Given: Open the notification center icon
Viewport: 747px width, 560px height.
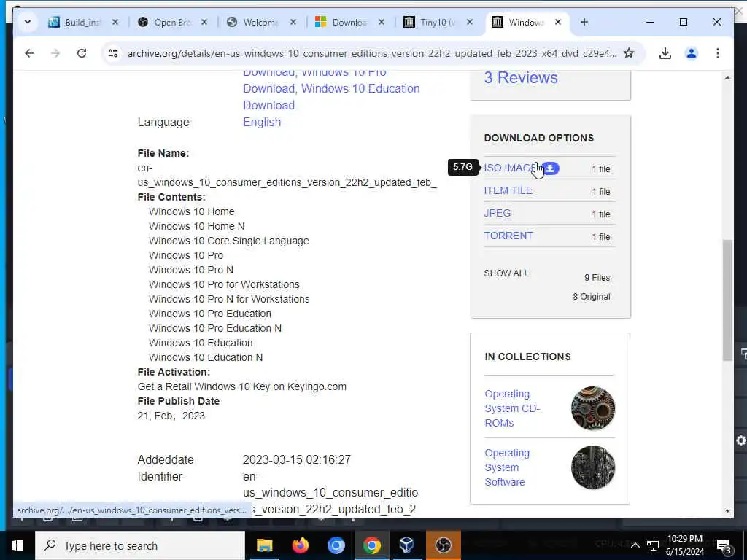Looking at the screenshot, I should (724, 546).
